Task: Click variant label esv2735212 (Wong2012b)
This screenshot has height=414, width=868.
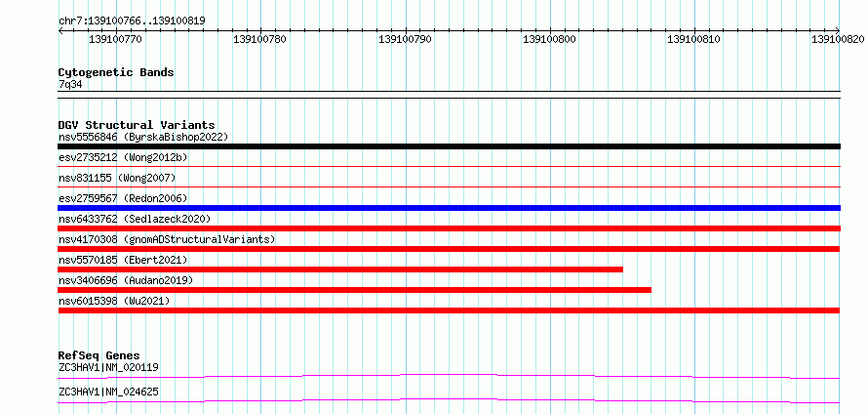Action: pyautogui.click(x=123, y=157)
